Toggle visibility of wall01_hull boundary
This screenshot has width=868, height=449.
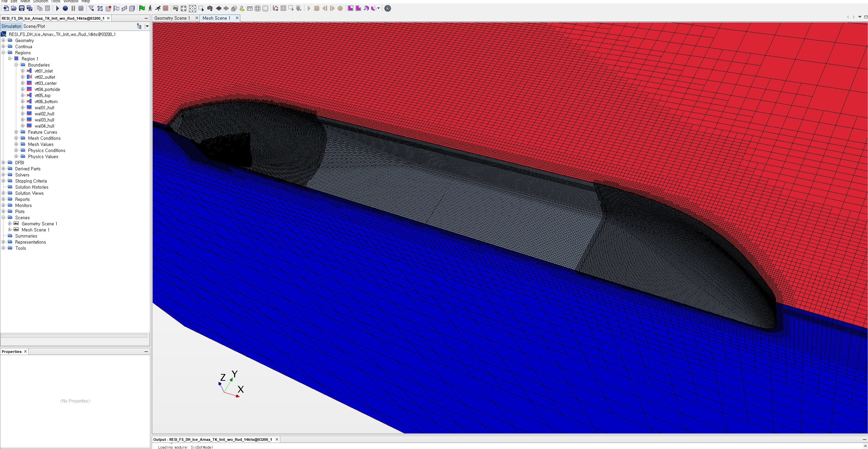click(x=30, y=108)
